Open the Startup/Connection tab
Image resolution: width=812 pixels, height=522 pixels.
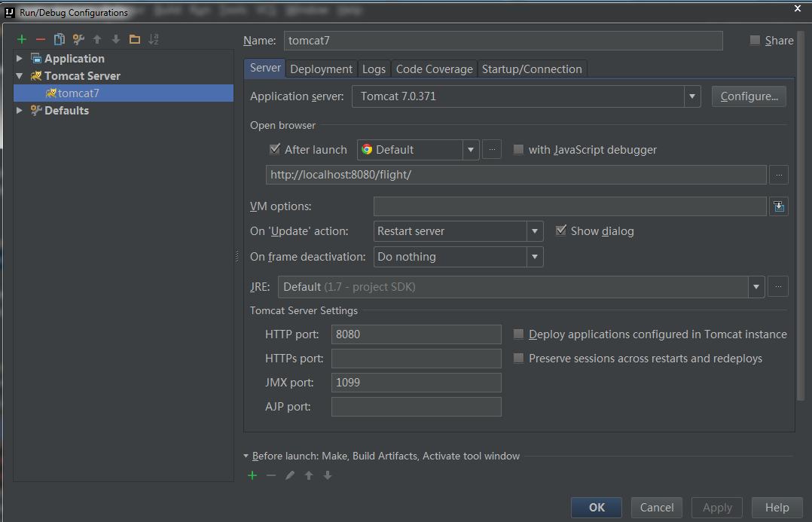coord(532,69)
